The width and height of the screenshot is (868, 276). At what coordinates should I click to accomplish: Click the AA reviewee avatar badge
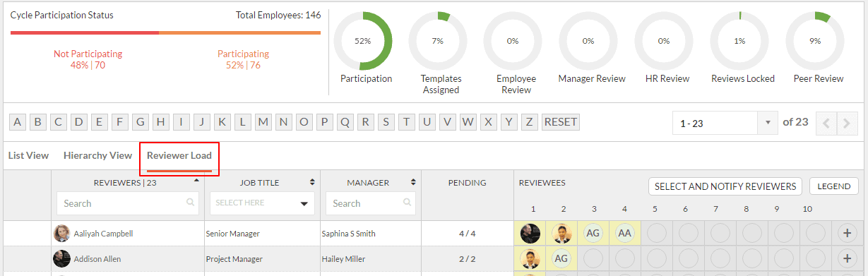pyautogui.click(x=624, y=233)
